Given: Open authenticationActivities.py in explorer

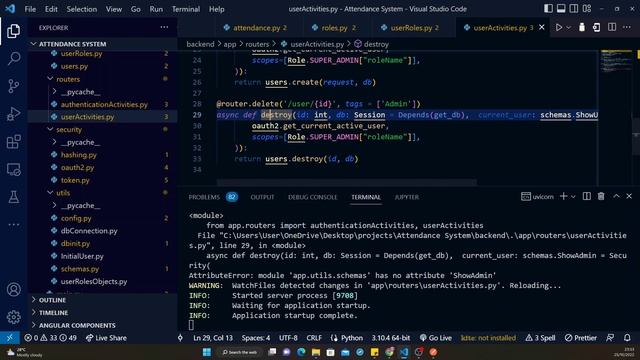Looking at the screenshot, I should point(104,104).
